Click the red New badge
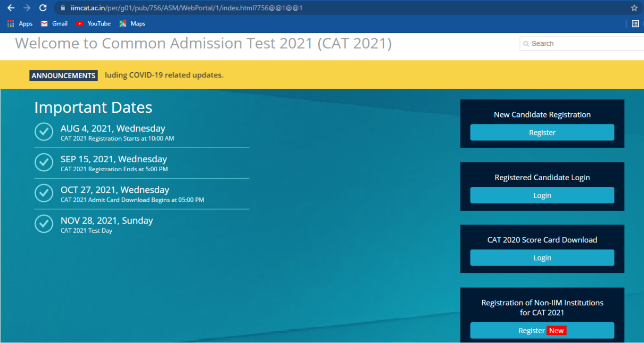Screen dimensions: 644x343 (556, 331)
